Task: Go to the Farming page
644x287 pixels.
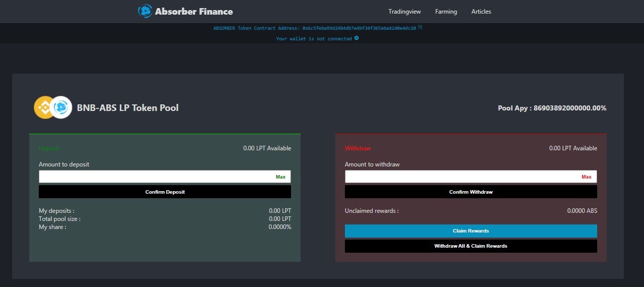Action: click(446, 12)
